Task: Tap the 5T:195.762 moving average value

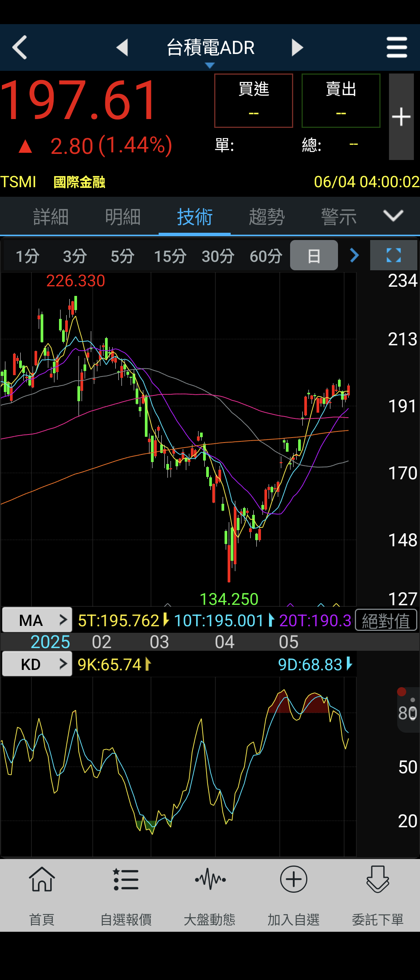Action: 118,621
